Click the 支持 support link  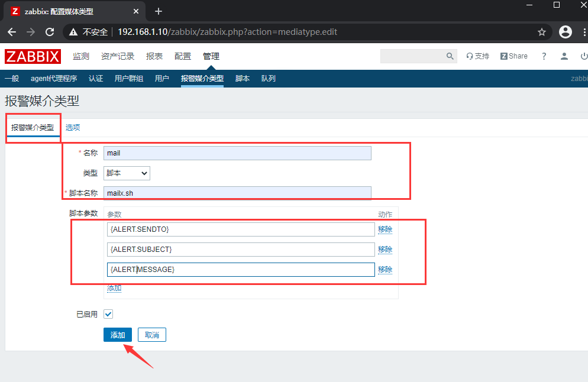[x=478, y=56]
